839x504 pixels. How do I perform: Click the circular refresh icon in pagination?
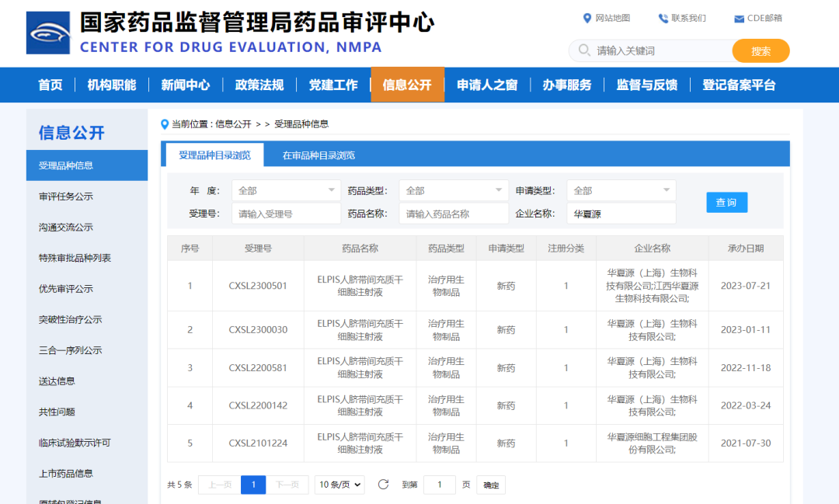[383, 485]
